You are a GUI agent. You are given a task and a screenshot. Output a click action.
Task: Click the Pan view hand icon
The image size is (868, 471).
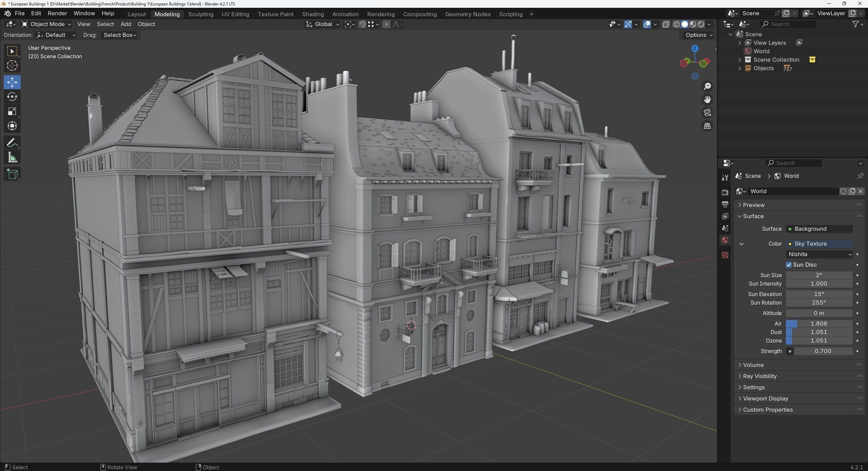pyautogui.click(x=707, y=100)
